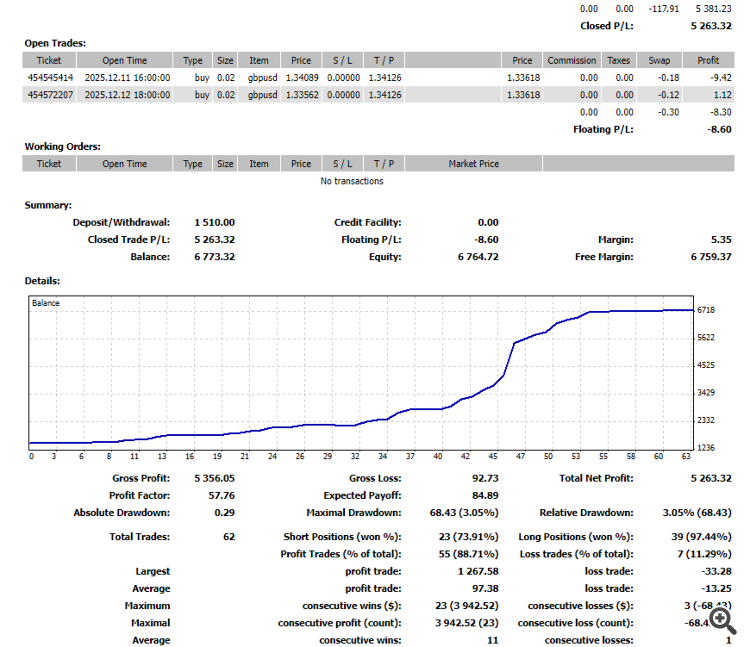The height and width of the screenshot is (647, 750).
Task: Click the chart axis value 2332
Action: pos(706,420)
